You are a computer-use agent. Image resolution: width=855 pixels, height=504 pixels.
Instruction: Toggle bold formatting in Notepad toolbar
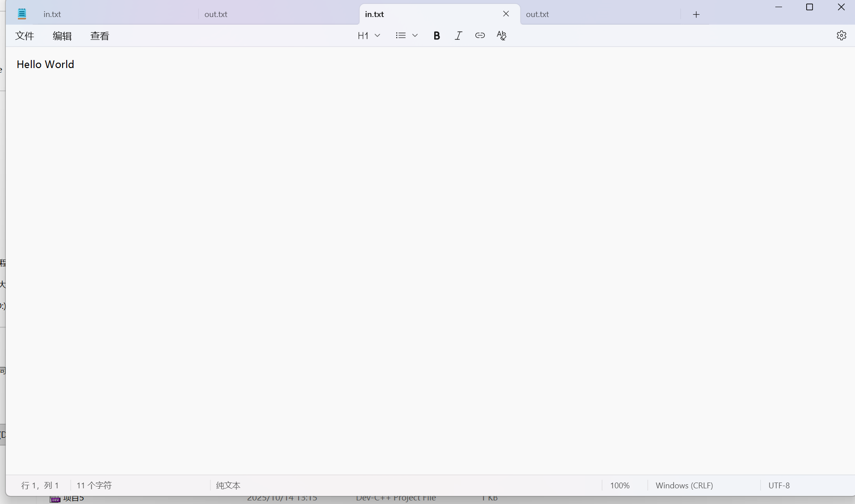(x=436, y=36)
